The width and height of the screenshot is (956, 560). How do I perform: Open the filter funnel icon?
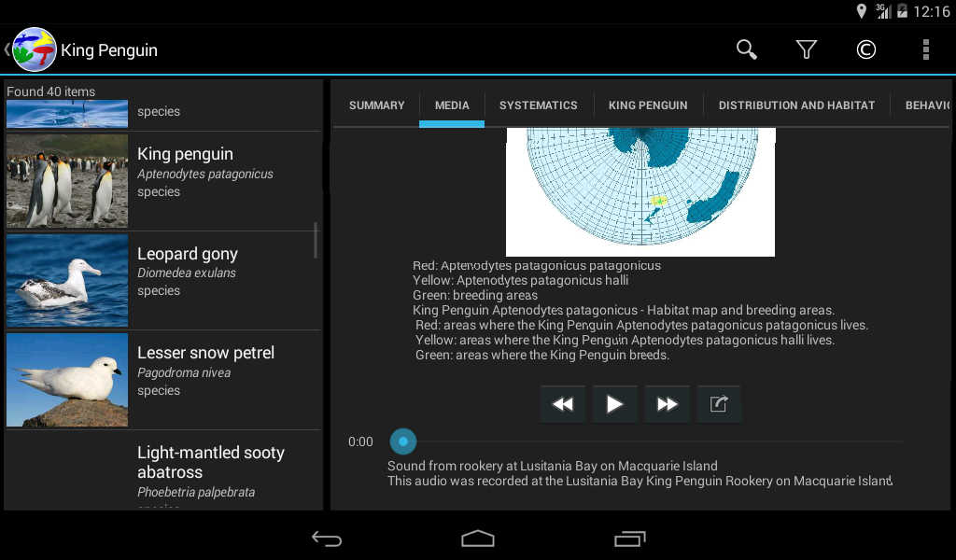pyautogui.click(x=806, y=49)
